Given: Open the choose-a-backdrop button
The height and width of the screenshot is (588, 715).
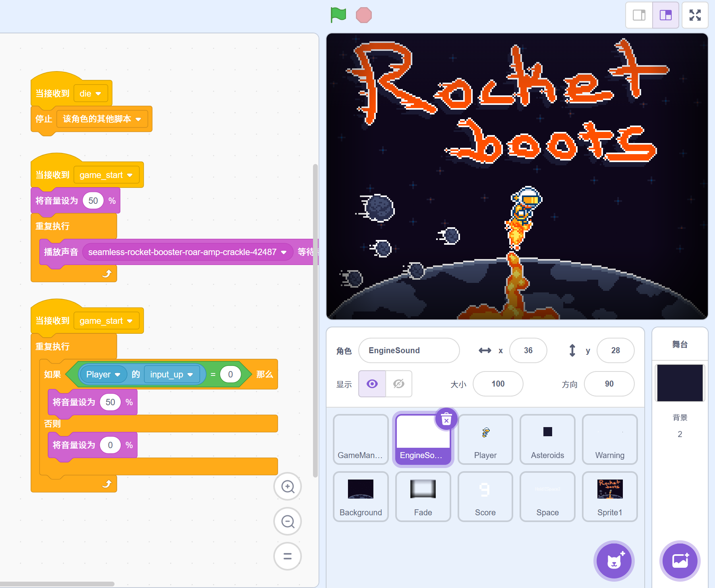Looking at the screenshot, I should 680,561.
